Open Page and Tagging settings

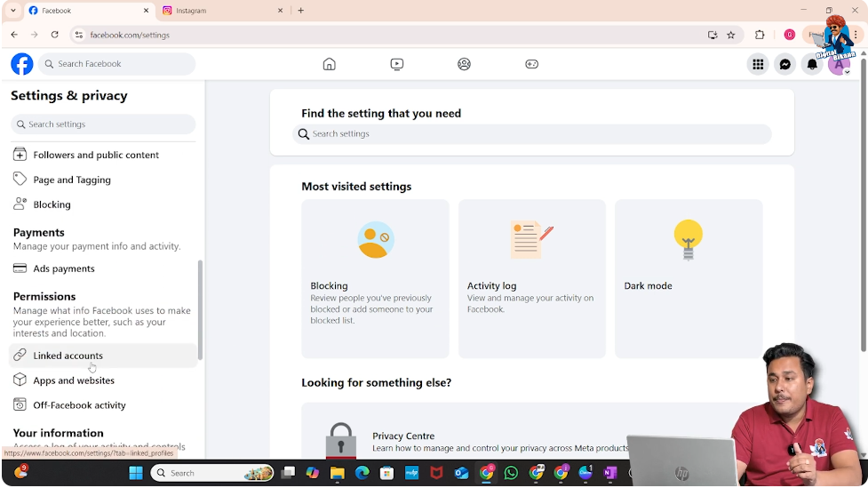[103, 180]
